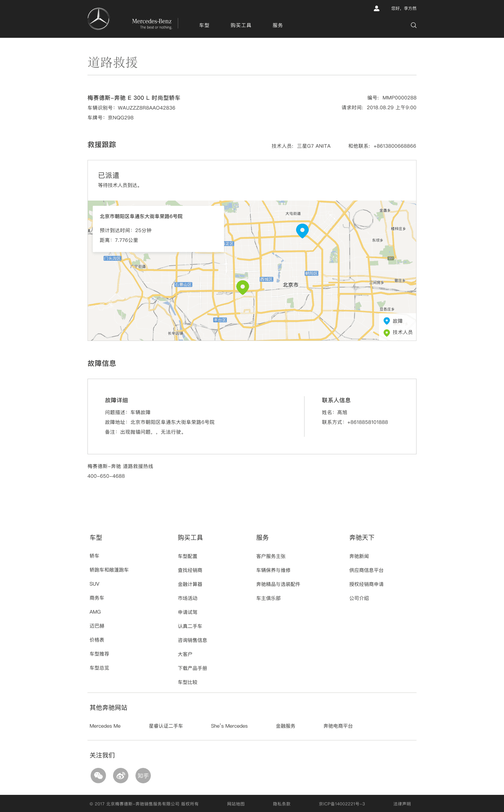Screen dimensions: 504x812
Task: Open footer link 下载产品手册
Action: click(x=192, y=668)
